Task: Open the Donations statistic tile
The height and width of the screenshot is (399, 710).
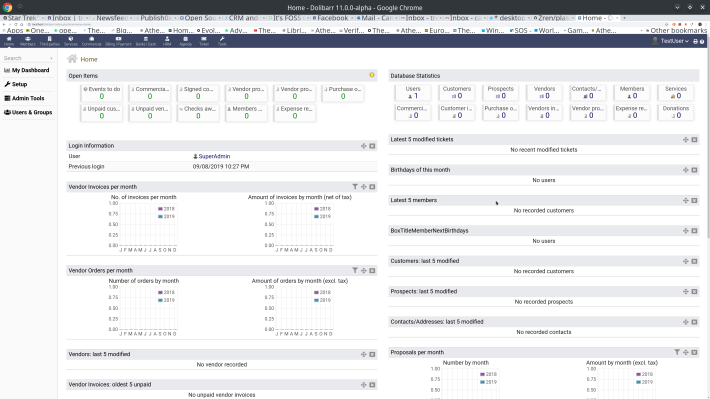Action: [676, 112]
